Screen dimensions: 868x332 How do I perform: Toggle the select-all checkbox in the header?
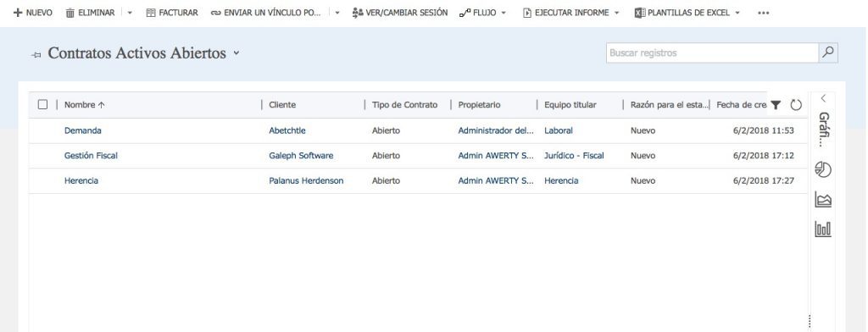tap(42, 104)
